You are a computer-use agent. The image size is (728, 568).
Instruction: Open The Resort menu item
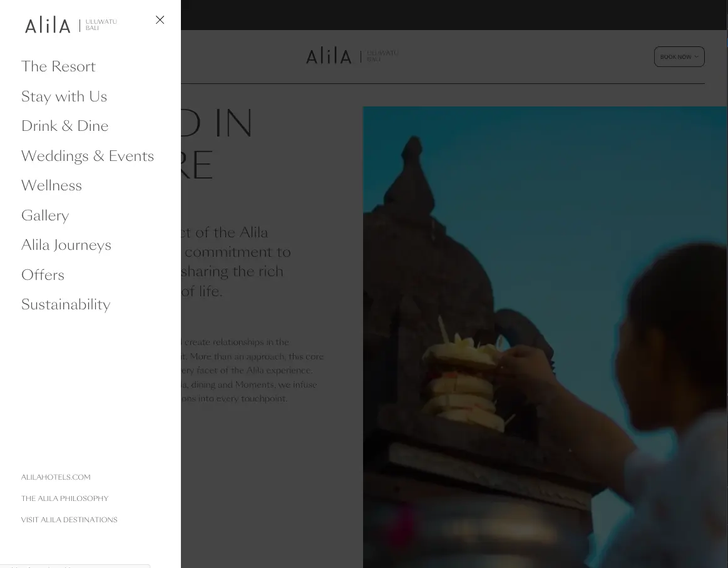[58, 66]
